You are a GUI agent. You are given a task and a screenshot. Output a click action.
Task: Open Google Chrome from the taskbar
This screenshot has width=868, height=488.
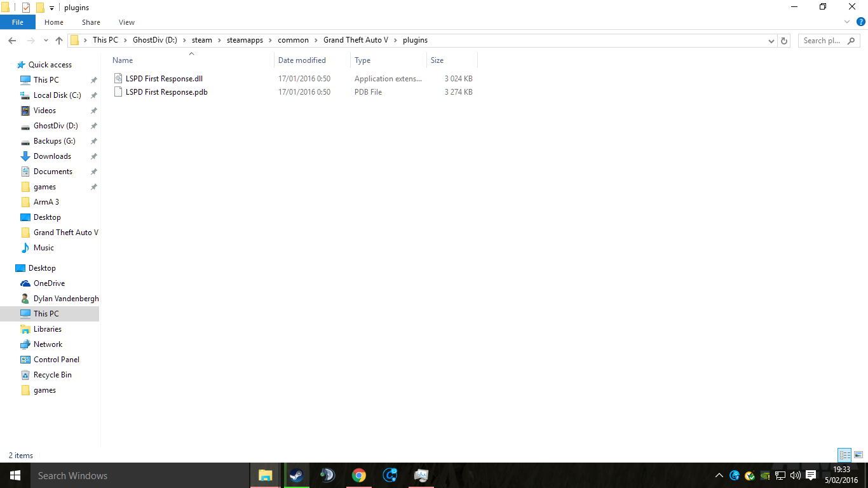(359, 475)
